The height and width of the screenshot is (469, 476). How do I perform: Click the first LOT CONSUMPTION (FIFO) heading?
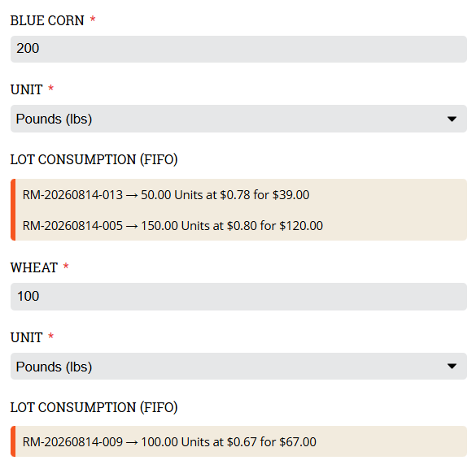click(x=94, y=159)
